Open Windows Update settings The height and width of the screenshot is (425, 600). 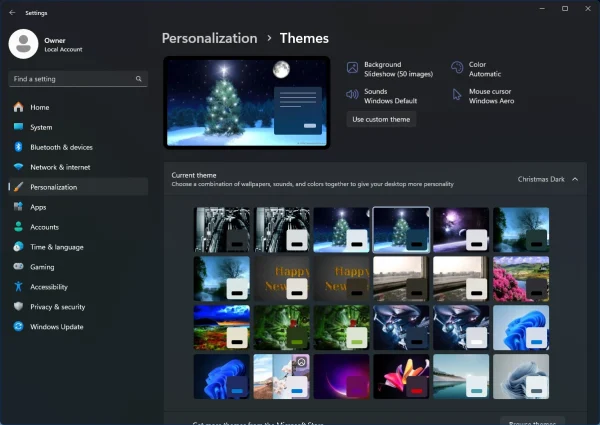coord(78,327)
